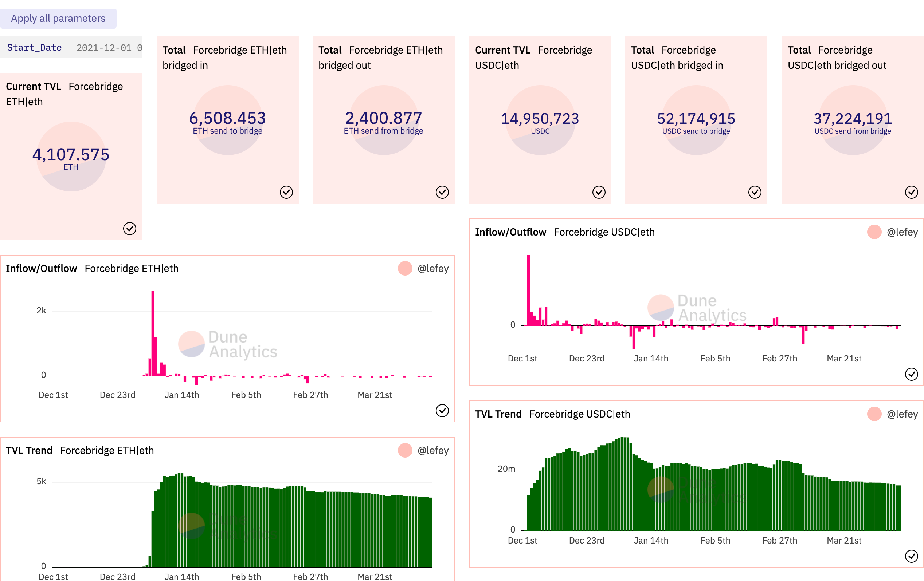Open @lefey profile on ETH Inflow/Outflow chart
Viewport: 924px width, 581px height.
click(x=433, y=268)
